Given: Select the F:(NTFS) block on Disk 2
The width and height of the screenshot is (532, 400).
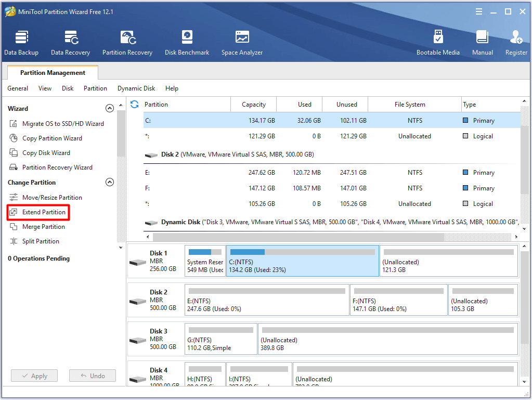Looking at the screenshot, I should (x=399, y=300).
